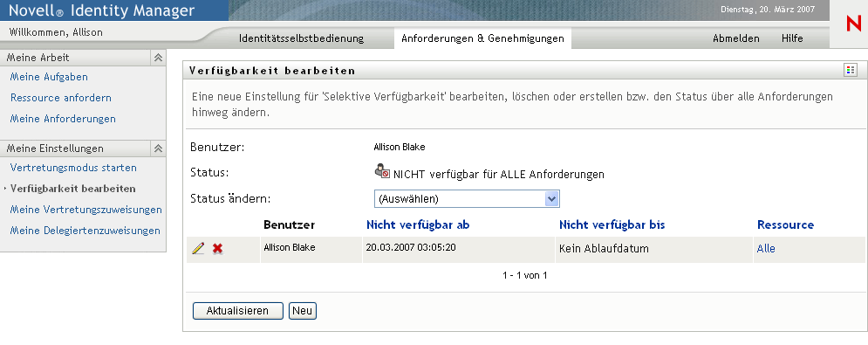
Task: Collapse the Meine Einstellungen section
Action: (x=158, y=148)
